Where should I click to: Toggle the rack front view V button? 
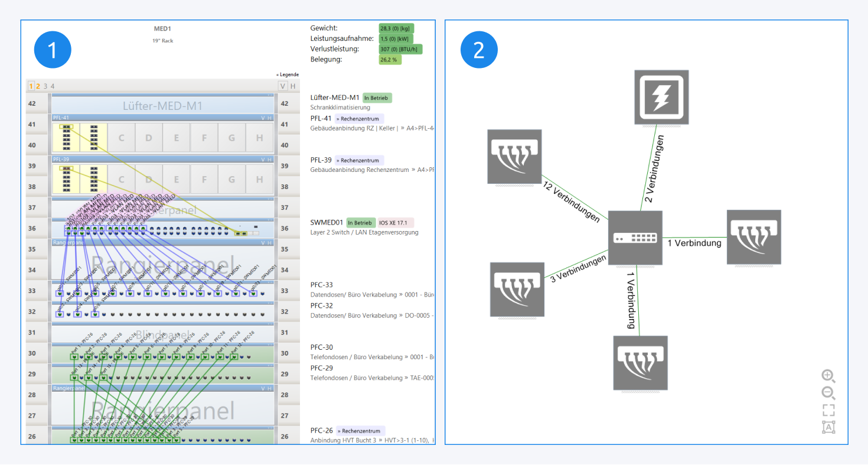coord(283,86)
